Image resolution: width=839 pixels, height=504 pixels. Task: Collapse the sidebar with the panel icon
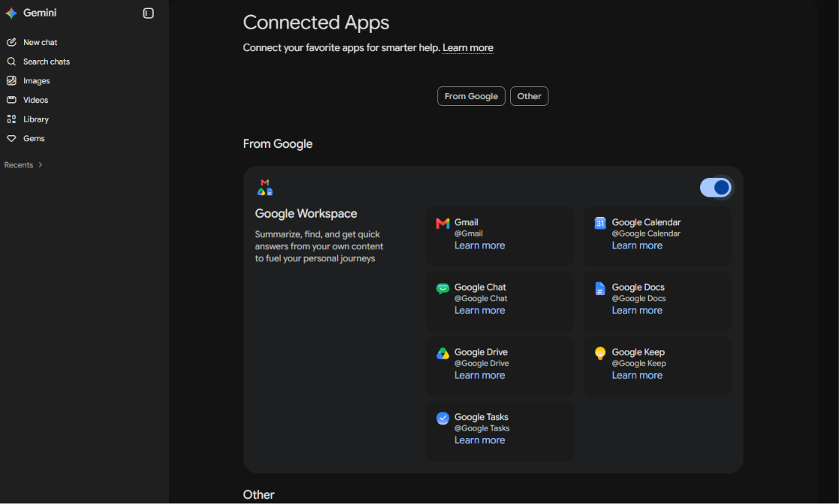pos(148,13)
